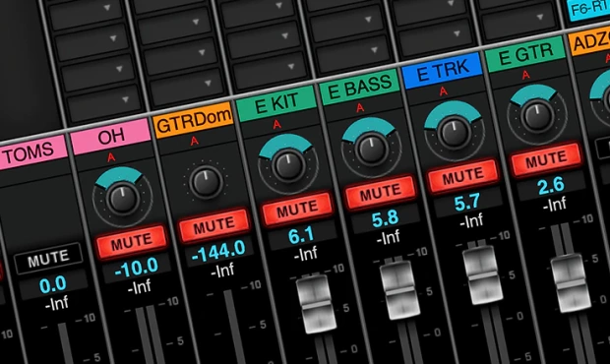Reset the -Inf peak readout on E KIT

[x=306, y=254]
